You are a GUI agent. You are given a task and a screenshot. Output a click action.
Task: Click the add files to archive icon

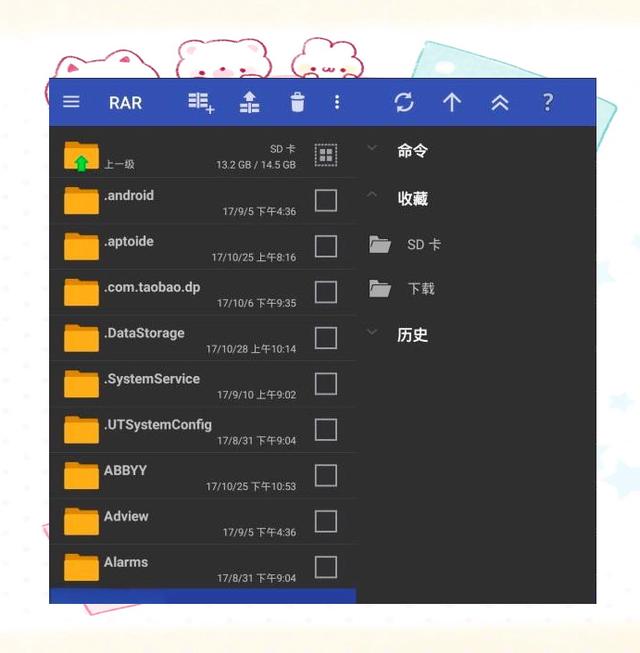coord(201,102)
